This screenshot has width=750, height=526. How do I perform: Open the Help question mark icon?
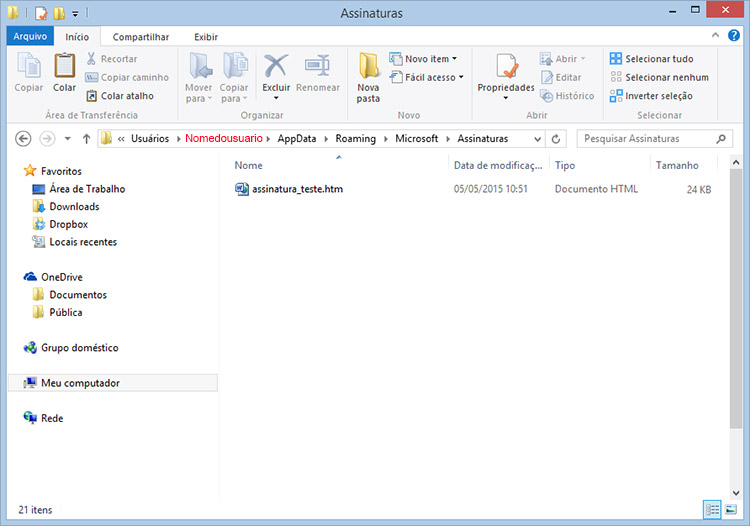734,35
